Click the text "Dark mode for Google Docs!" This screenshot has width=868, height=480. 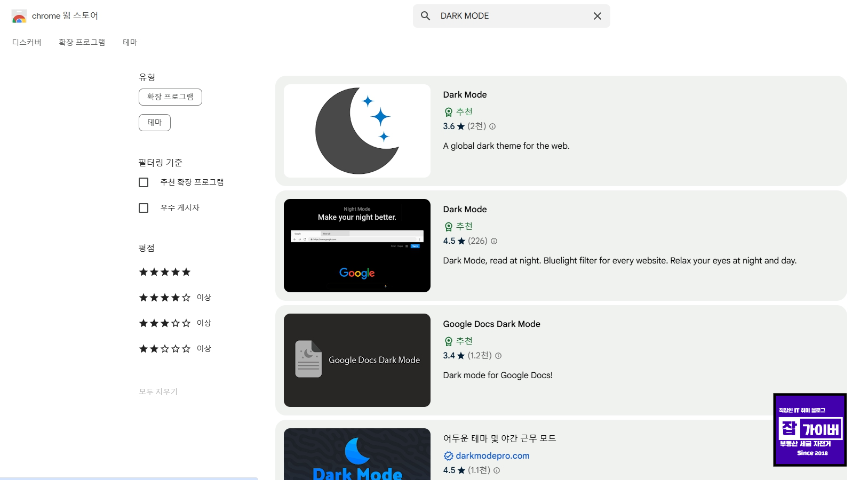pyautogui.click(x=498, y=375)
